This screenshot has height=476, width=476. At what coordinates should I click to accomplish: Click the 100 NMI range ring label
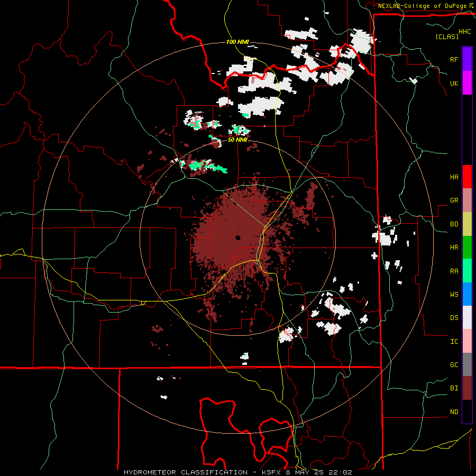pos(237,42)
